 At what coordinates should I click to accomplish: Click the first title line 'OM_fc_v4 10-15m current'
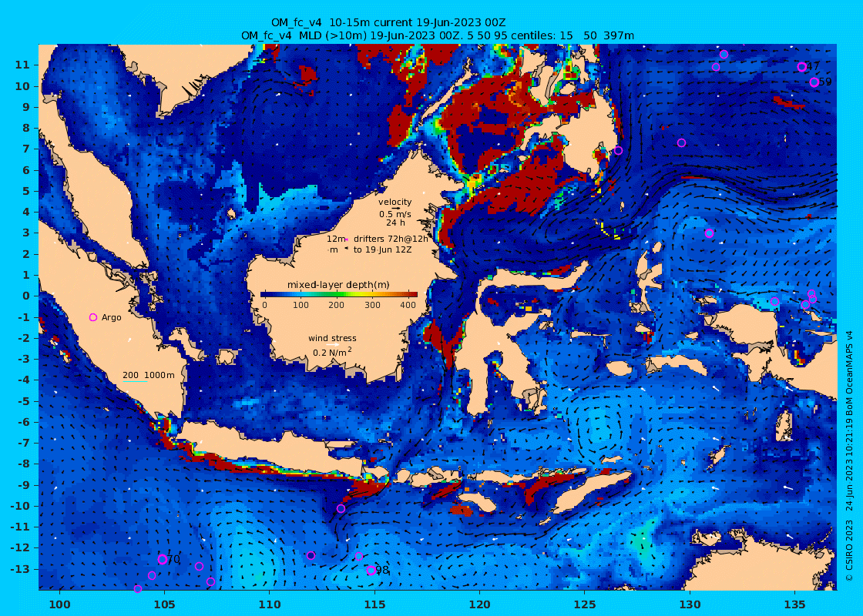(388, 22)
